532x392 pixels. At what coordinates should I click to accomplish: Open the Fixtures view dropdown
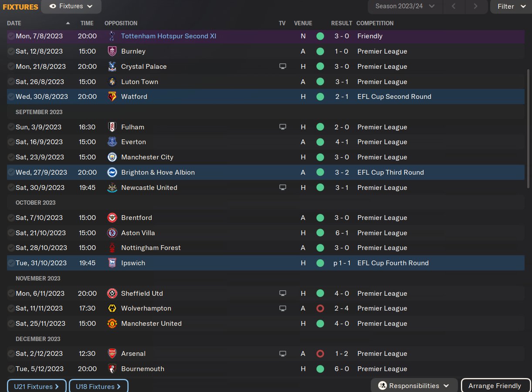(71, 7)
